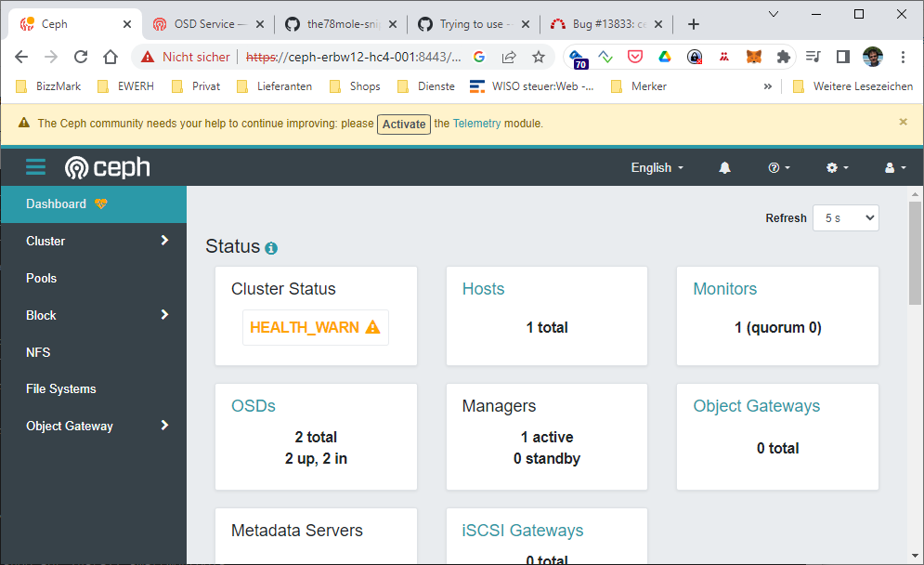The image size is (924, 565).
Task: Open the Lieferanten bookmark folder
Action: [274, 86]
